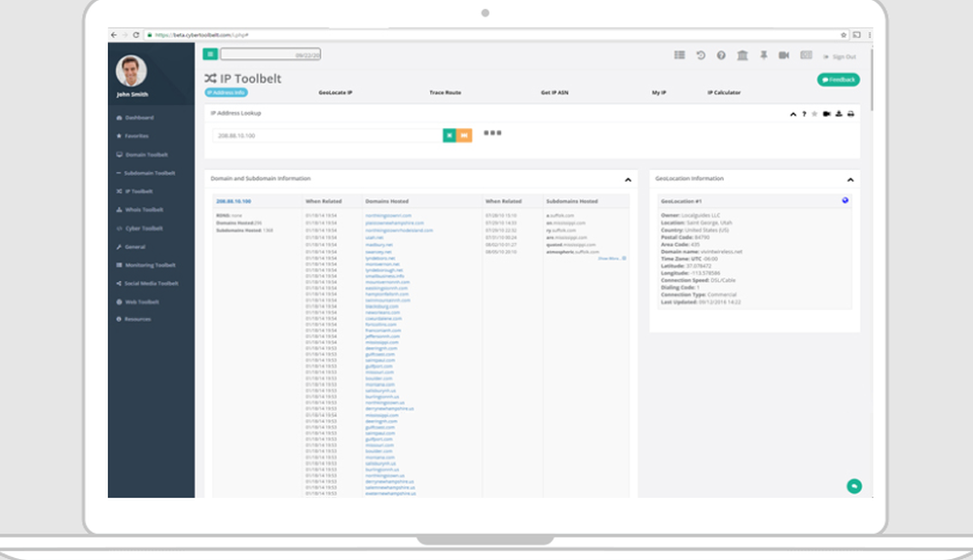This screenshot has height=560, width=973.
Task: Open the 208.88.10.100 link in table header
Action: click(234, 201)
